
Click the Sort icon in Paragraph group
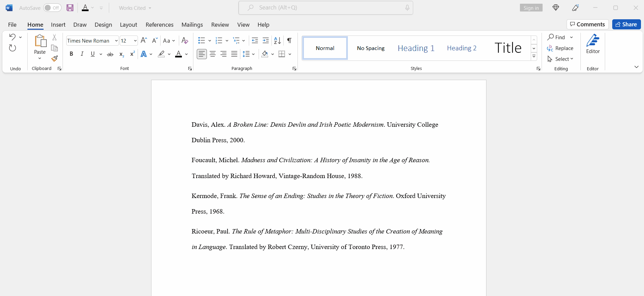(277, 41)
